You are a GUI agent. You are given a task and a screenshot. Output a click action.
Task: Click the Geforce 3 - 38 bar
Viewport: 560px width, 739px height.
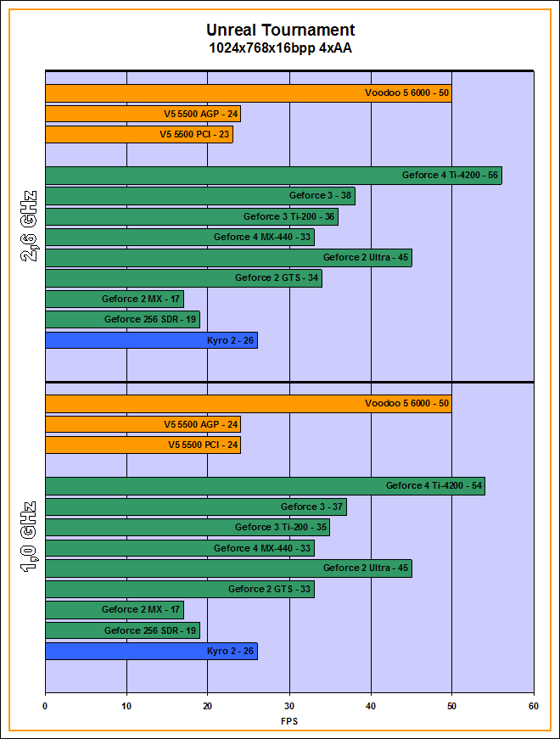click(199, 196)
